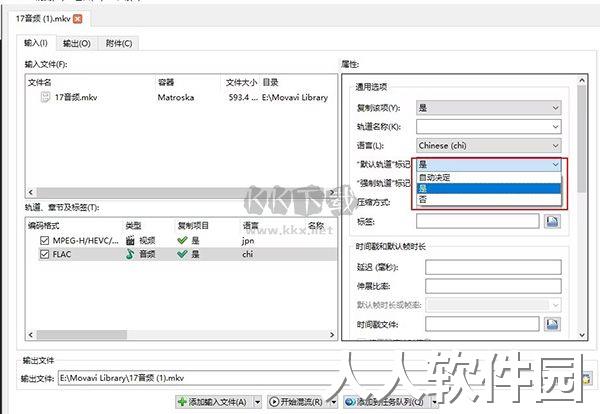The width and height of the screenshot is (600, 414).
Task: Browse for the output file location
Action: (x=586, y=378)
